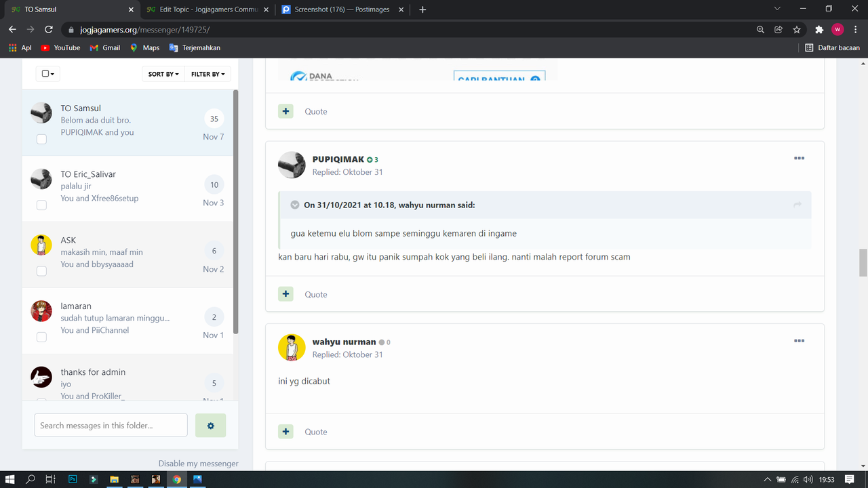Click the page vertical scrollbar thumb

point(863,263)
